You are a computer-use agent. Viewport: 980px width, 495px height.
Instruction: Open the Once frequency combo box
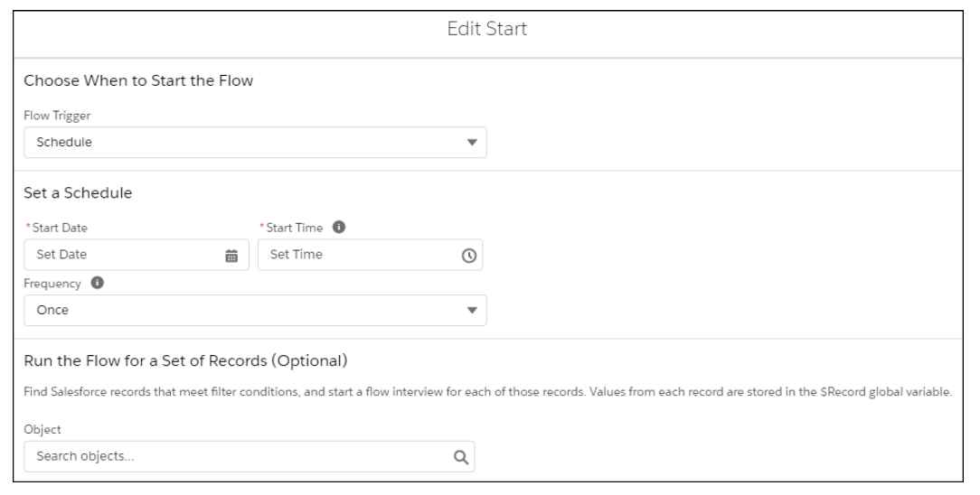(x=255, y=310)
